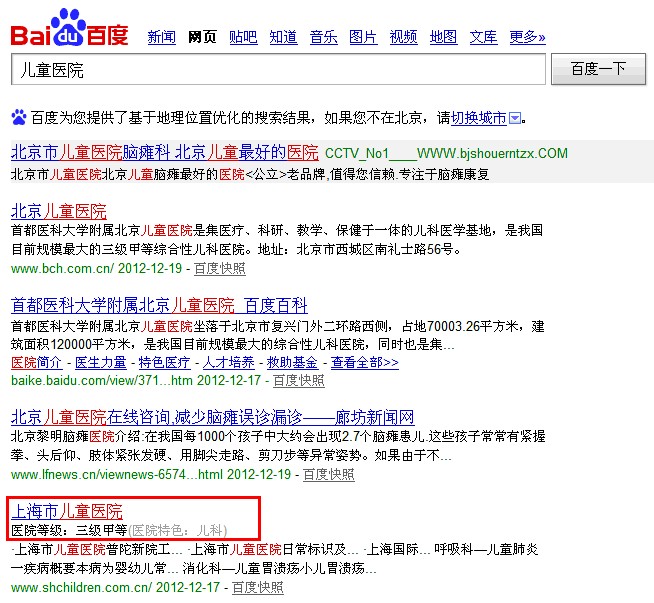The image size is (654, 603).
Task: View 百度快照 for www.bch.com.cn result
Action: pyautogui.click(x=219, y=268)
